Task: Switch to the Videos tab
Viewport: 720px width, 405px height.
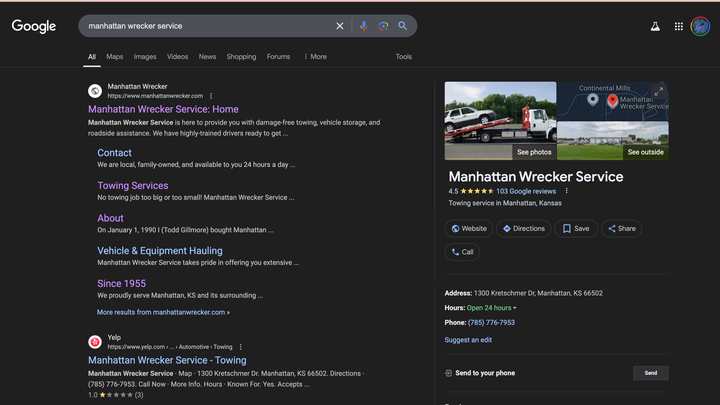Action: coord(177,56)
